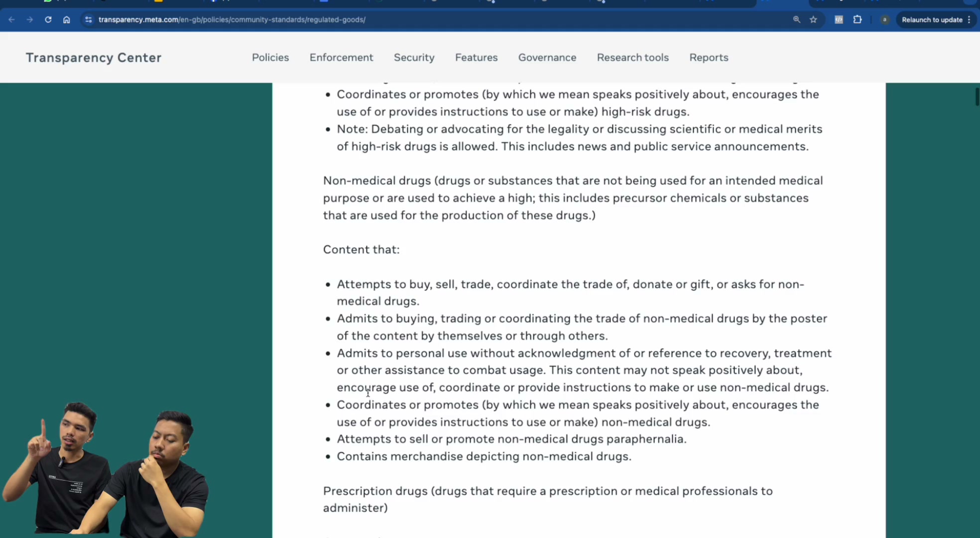Click 'Attempts to sell or promote' paraphernalia bullet
Viewport: 980px width, 538px height.
(x=511, y=439)
